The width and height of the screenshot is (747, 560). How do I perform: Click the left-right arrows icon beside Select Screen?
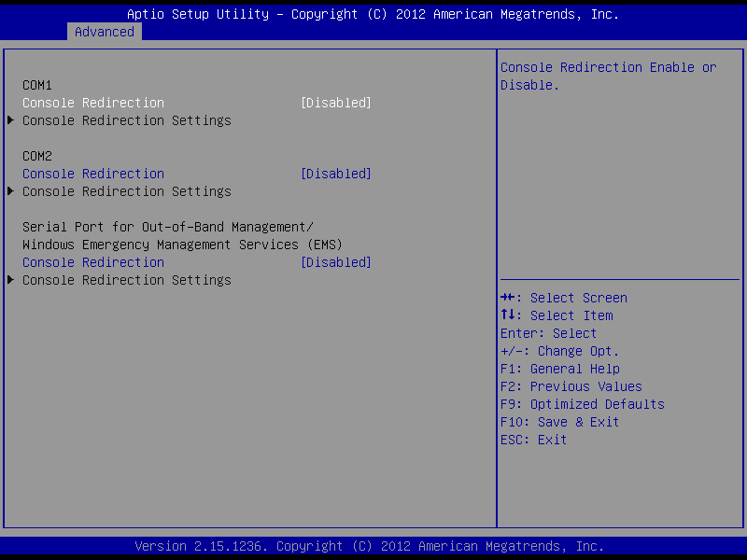[x=509, y=298]
